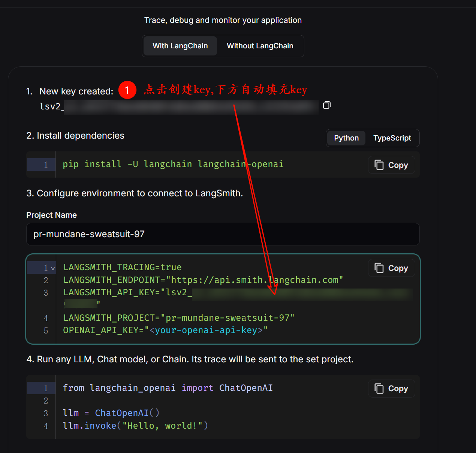Copy the pip install command

pyautogui.click(x=392, y=165)
